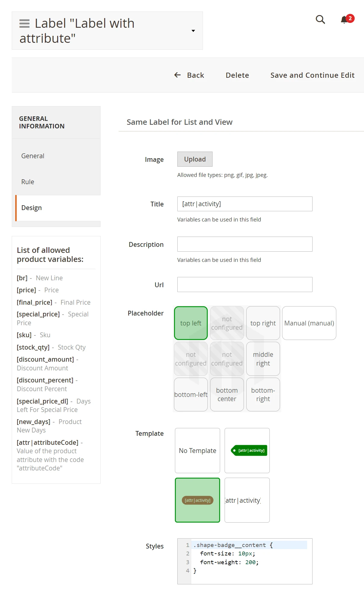Viewport: 364px width, 591px height.
Task: Click the Upload image button
Action: (195, 159)
